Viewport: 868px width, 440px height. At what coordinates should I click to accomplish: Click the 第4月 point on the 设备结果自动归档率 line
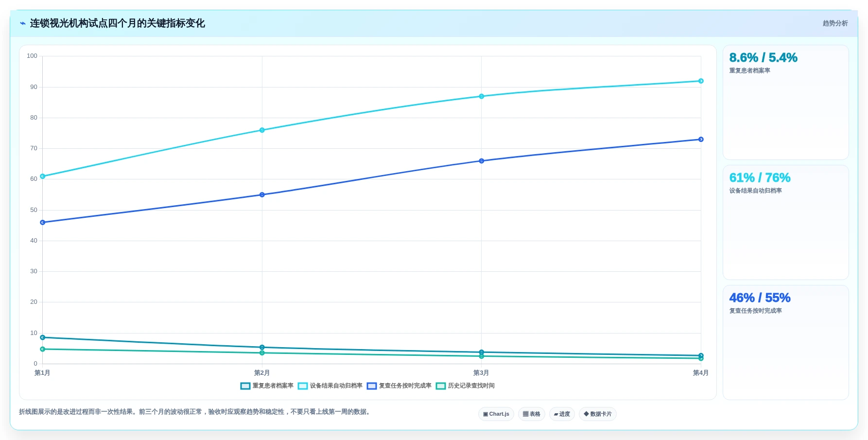(701, 81)
